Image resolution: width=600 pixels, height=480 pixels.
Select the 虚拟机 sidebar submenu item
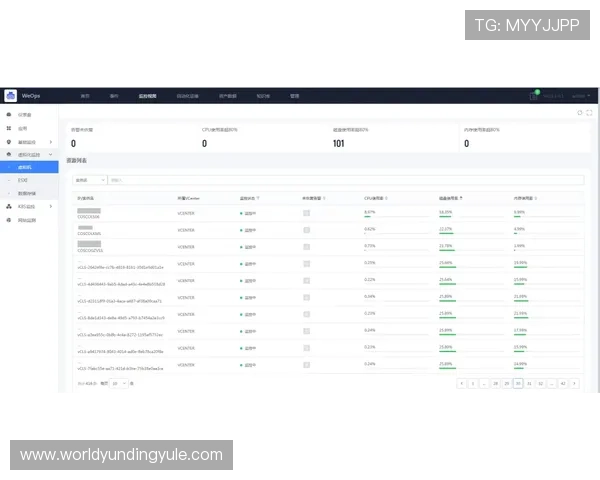click(26, 167)
